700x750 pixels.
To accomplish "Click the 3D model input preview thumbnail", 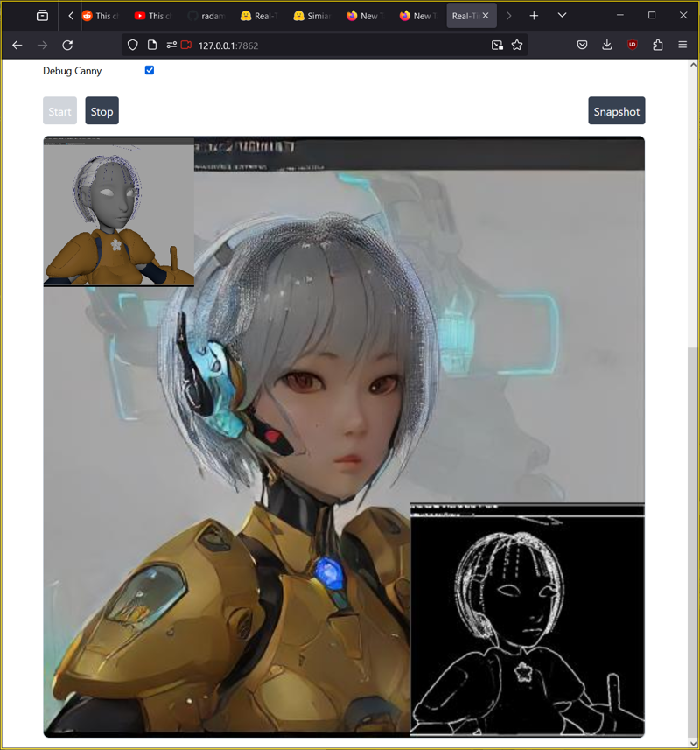I will [119, 212].
